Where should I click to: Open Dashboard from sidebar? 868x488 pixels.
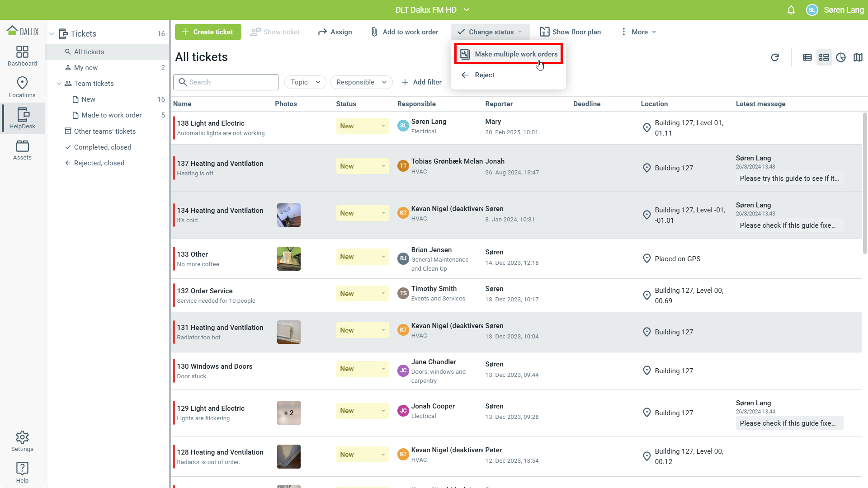(22, 56)
